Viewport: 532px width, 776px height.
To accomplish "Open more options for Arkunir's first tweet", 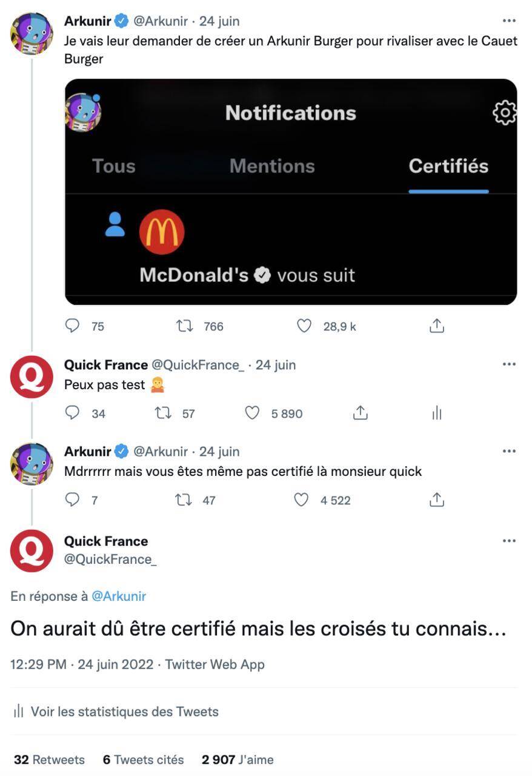I will pyautogui.click(x=509, y=21).
